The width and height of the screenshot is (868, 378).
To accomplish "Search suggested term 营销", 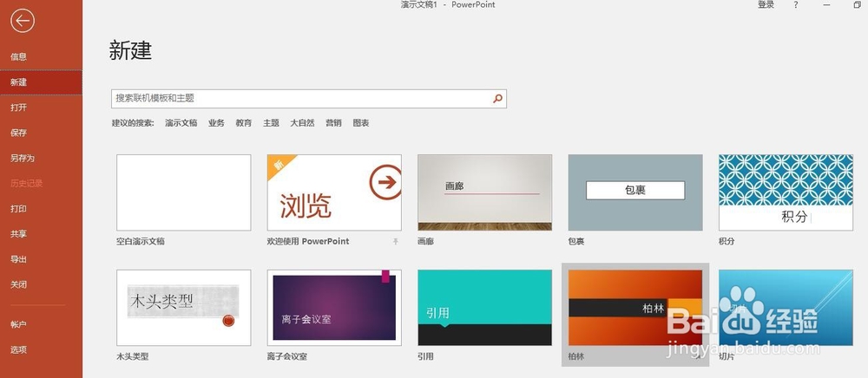I will tap(334, 123).
